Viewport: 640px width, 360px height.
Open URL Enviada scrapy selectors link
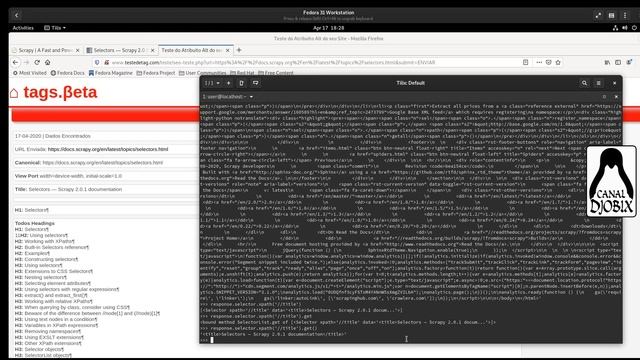(108, 149)
